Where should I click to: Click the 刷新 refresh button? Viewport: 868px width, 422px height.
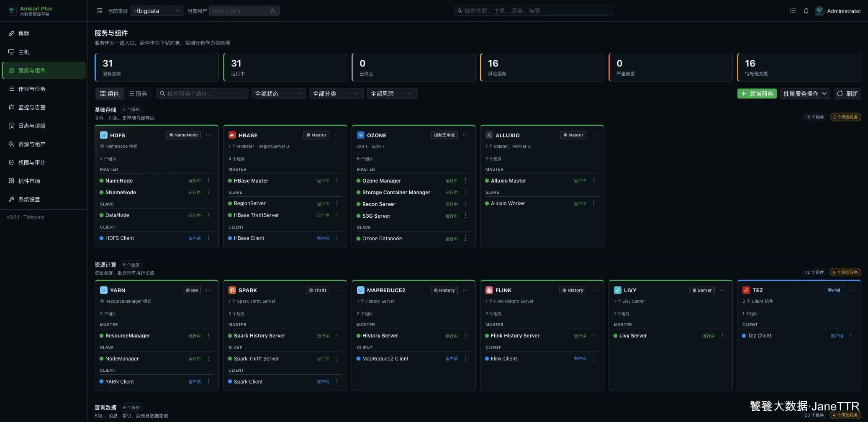(x=847, y=94)
